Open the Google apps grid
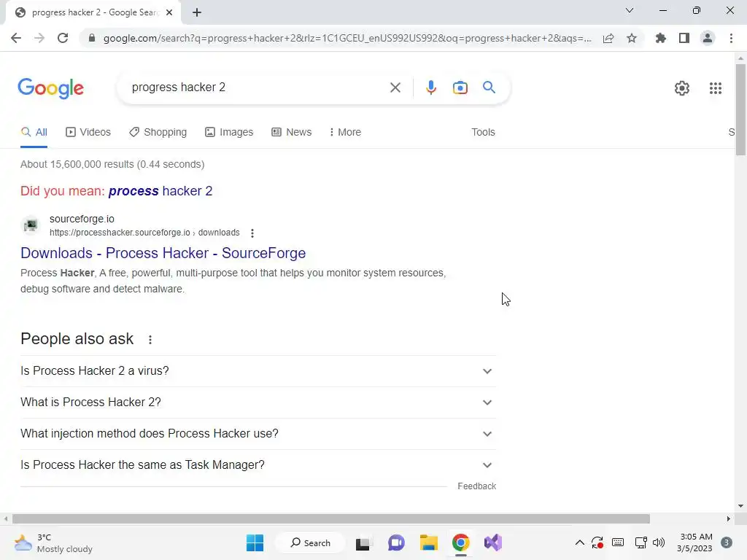The image size is (747, 560). click(715, 88)
